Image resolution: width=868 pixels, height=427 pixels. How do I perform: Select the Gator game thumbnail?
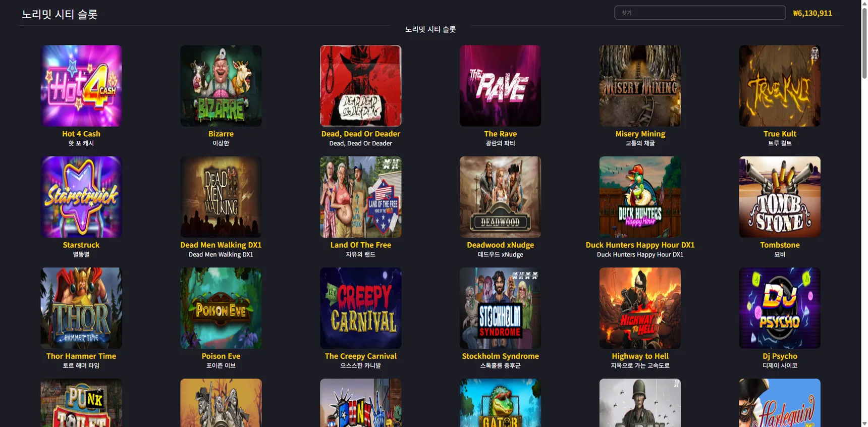point(500,403)
